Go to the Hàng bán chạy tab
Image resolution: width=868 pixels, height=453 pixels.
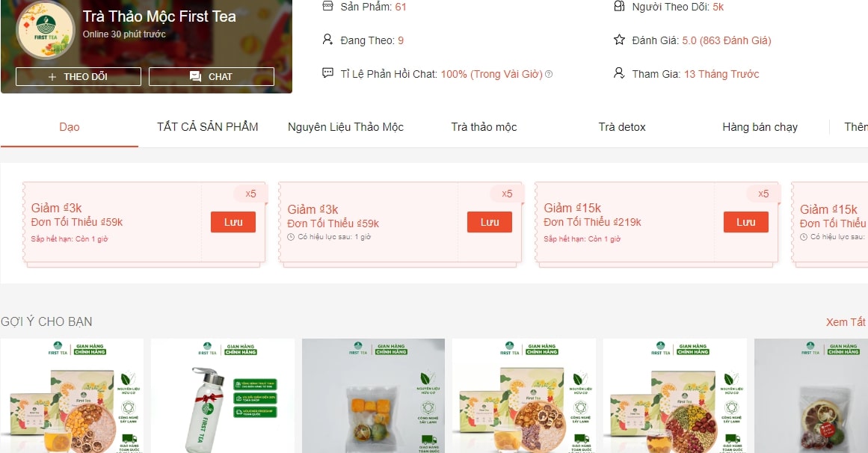760,127
